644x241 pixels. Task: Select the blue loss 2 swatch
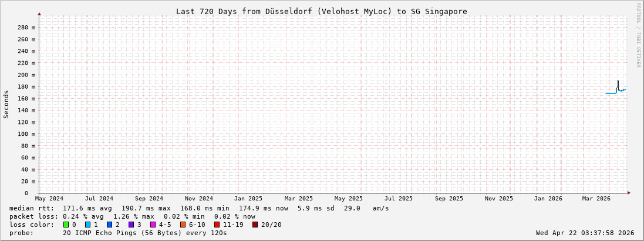click(x=110, y=225)
